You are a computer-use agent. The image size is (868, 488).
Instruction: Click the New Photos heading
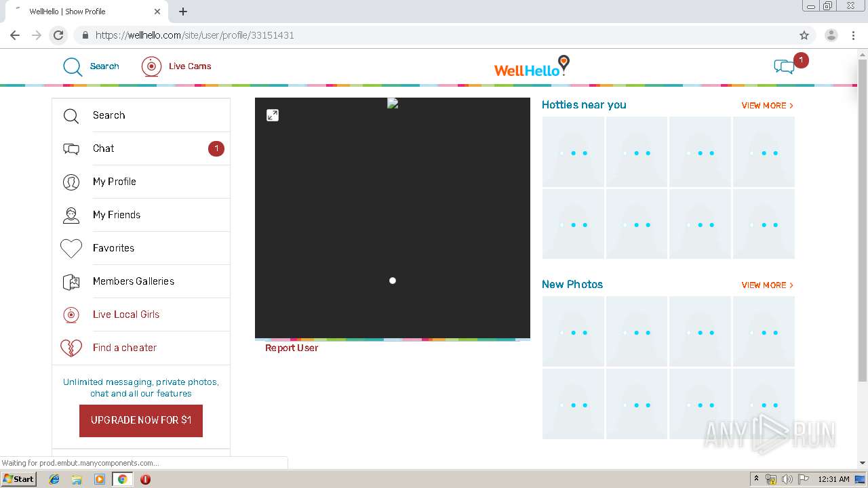click(x=572, y=285)
